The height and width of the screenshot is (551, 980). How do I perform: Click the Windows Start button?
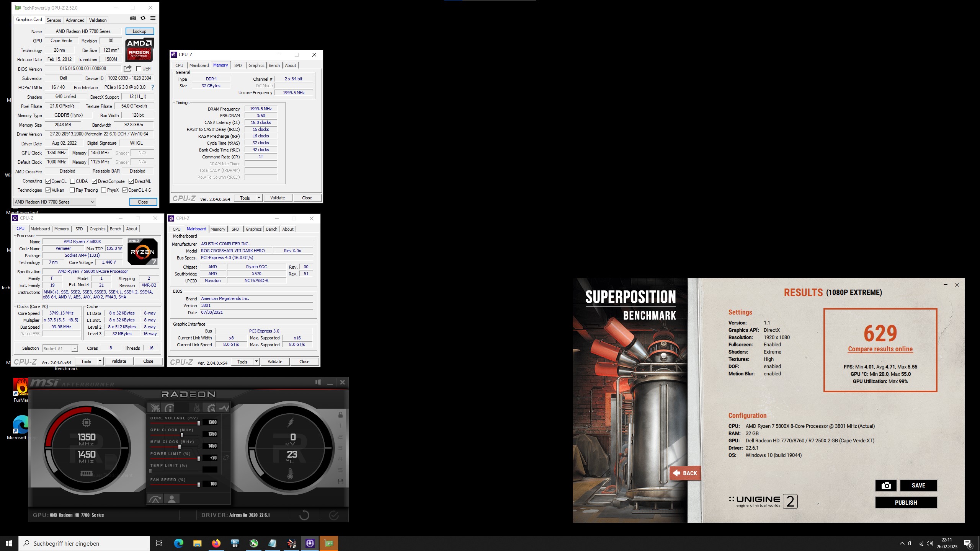pos(9,543)
